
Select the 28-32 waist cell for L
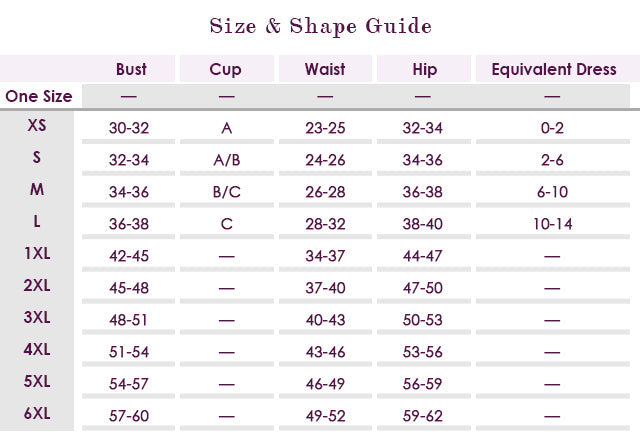(x=325, y=224)
